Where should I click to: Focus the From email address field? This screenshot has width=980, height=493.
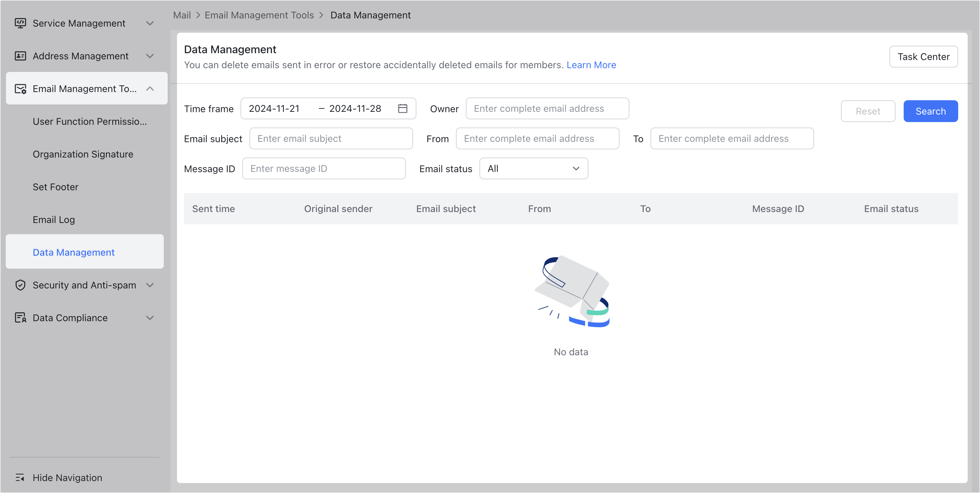click(537, 138)
